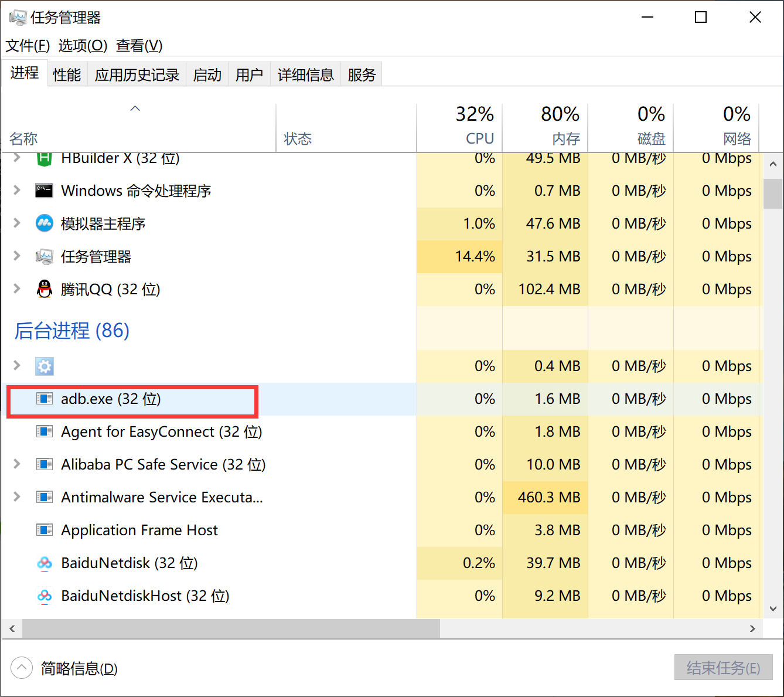
Task: Click the Application Frame Host icon
Action: coord(45,531)
